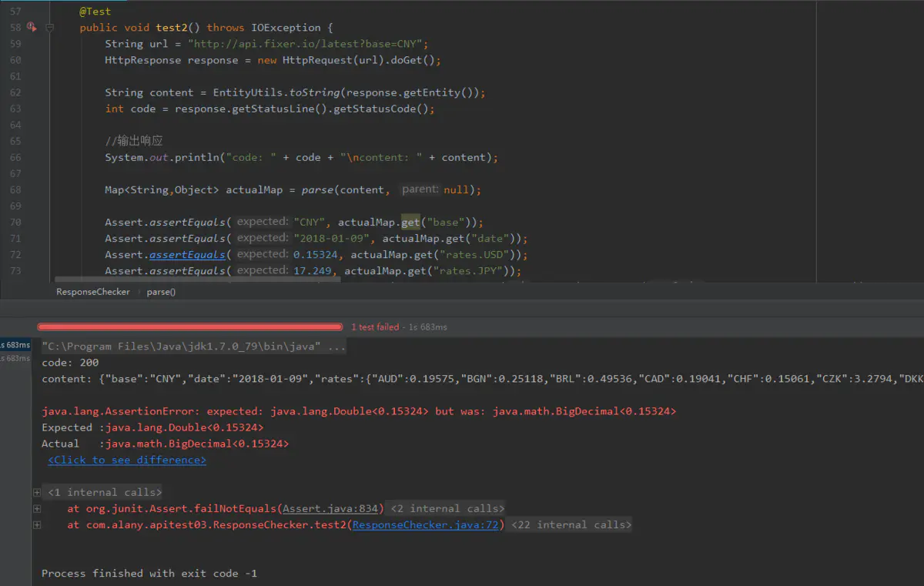Image resolution: width=924 pixels, height=586 pixels.
Task: Click the java.exe command line in console
Action: tap(193, 347)
